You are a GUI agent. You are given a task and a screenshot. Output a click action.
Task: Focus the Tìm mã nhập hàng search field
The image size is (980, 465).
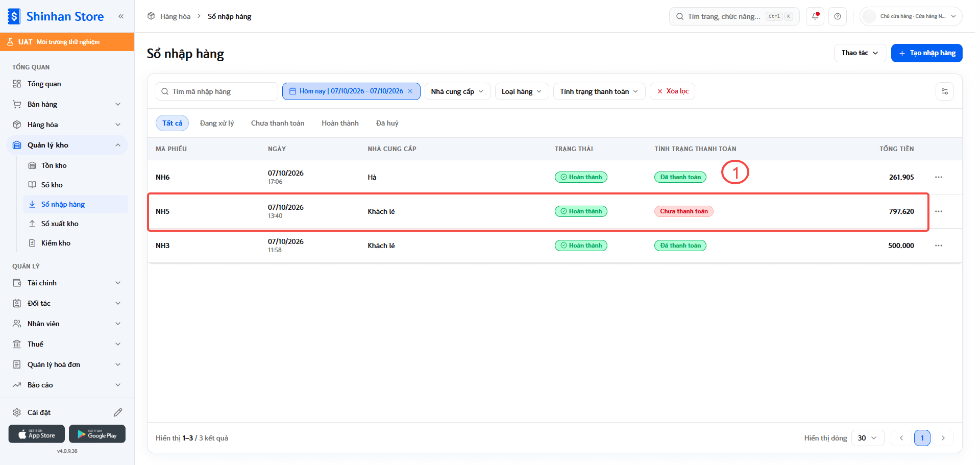tap(217, 91)
